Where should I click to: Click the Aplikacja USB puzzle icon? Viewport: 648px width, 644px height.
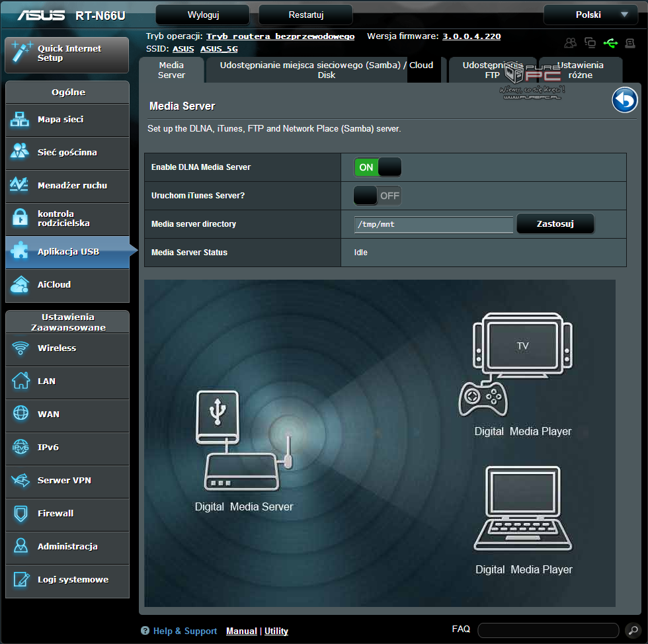(20, 251)
